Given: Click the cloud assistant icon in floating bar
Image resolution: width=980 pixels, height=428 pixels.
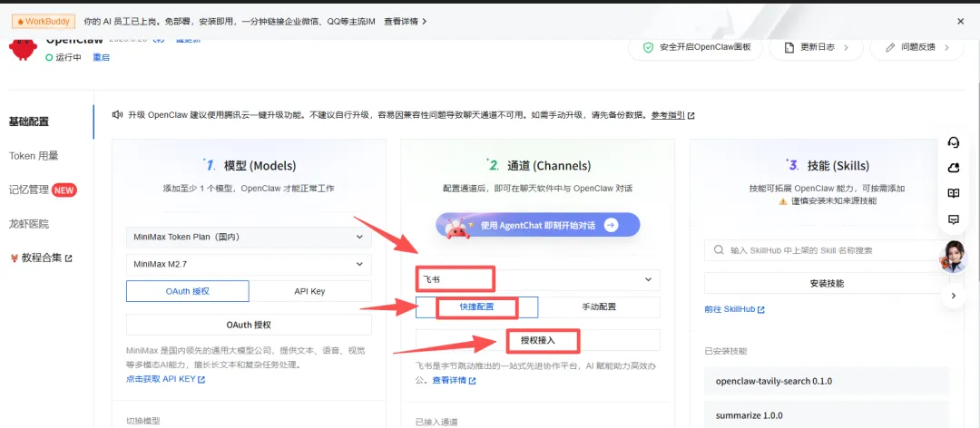Looking at the screenshot, I should tap(954, 168).
